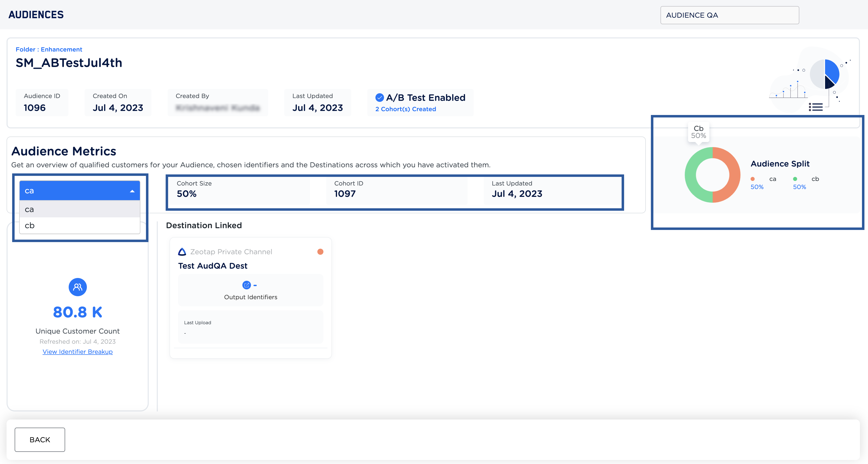
Task: Click the orange status dot on destination card
Action: click(320, 252)
